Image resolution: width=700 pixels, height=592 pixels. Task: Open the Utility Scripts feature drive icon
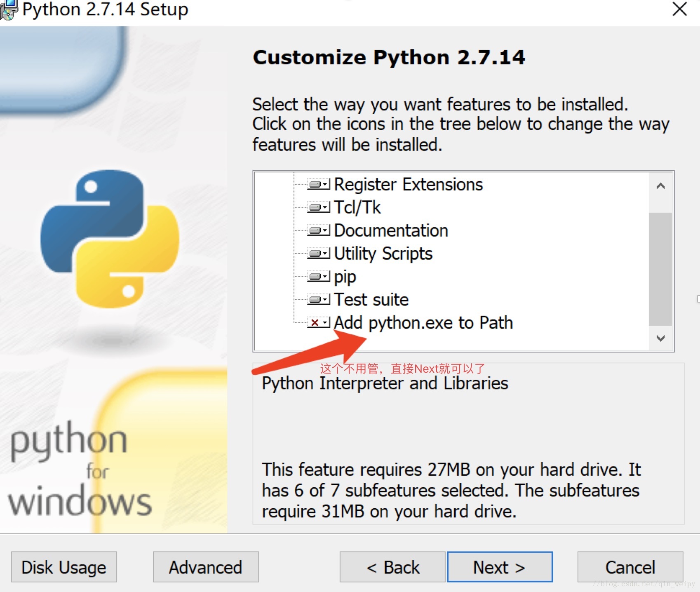tap(319, 254)
